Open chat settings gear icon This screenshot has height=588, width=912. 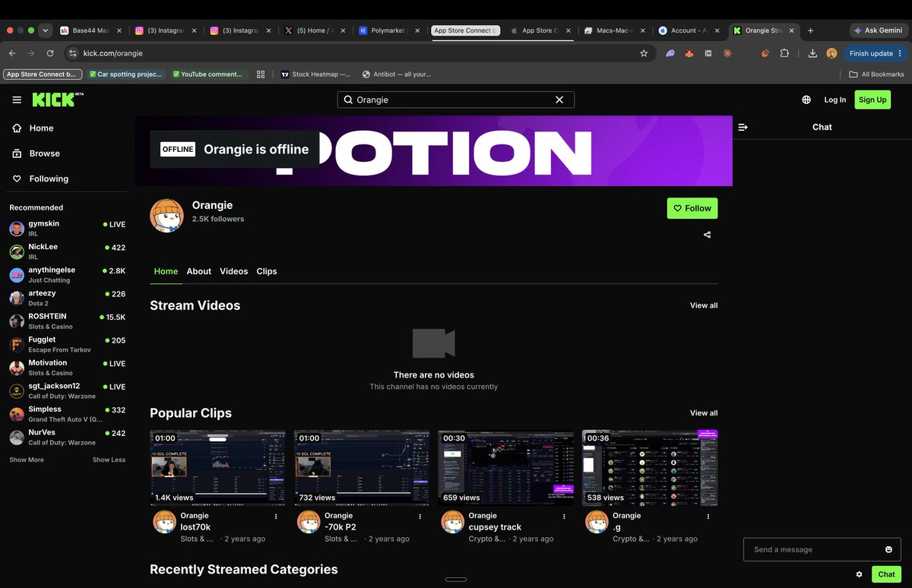click(x=859, y=574)
